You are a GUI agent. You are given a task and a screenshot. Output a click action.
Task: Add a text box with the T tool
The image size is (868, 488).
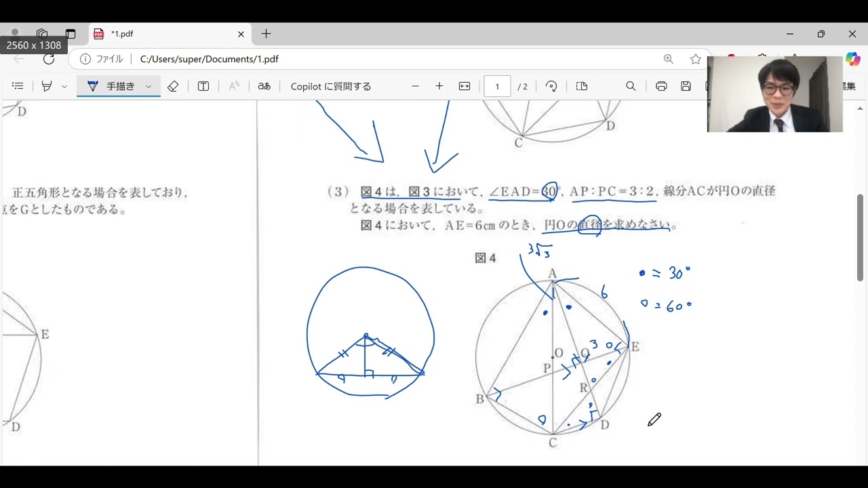203,86
